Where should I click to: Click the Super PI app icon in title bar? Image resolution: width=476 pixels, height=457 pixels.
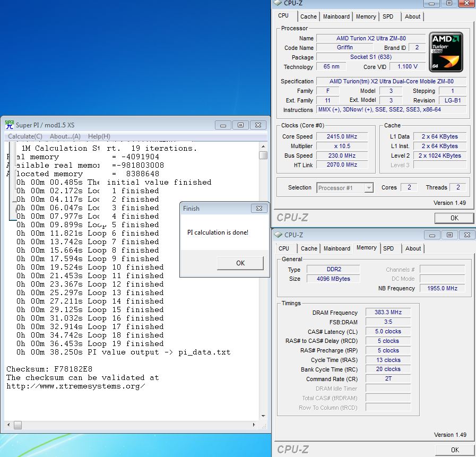click(x=10, y=125)
